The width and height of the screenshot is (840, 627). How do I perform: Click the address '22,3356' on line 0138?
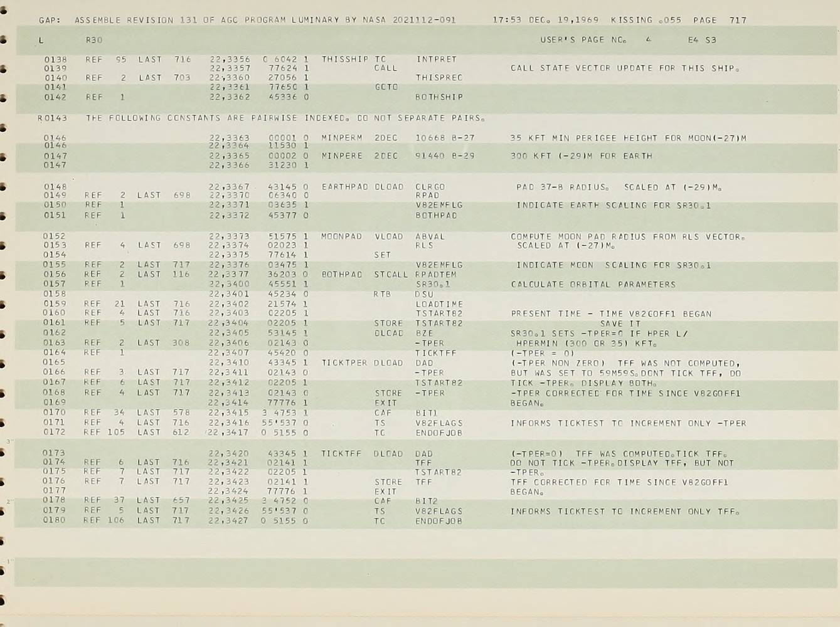click(230, 60)
